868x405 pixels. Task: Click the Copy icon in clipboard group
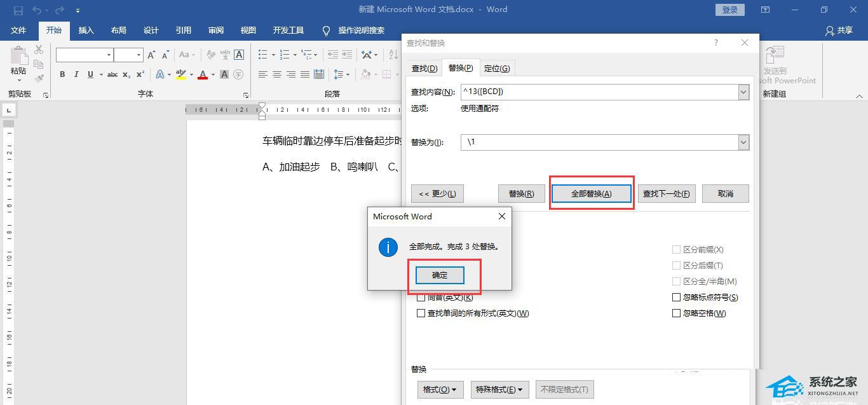tap(39, 64)
